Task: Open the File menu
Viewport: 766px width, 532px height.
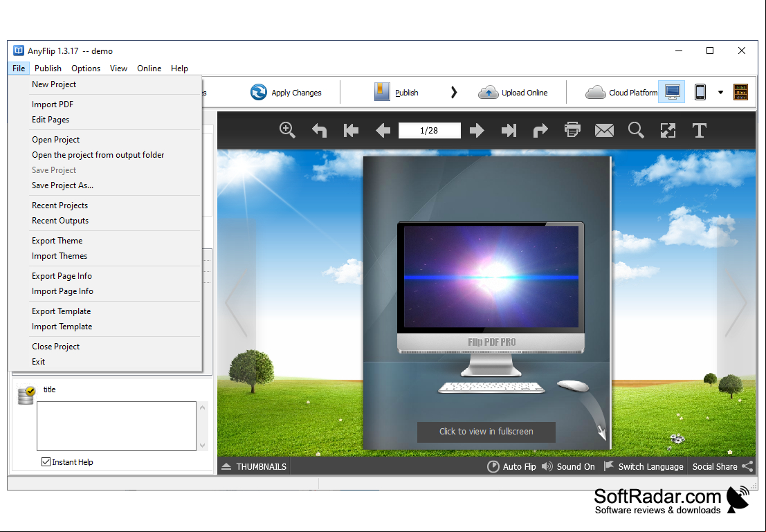Action: [x=19, y=68]
